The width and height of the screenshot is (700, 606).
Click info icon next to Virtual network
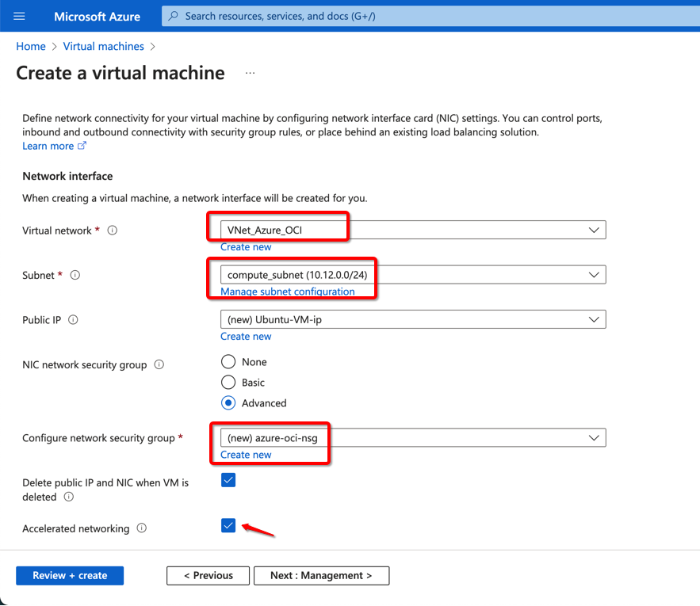[112, 231]
